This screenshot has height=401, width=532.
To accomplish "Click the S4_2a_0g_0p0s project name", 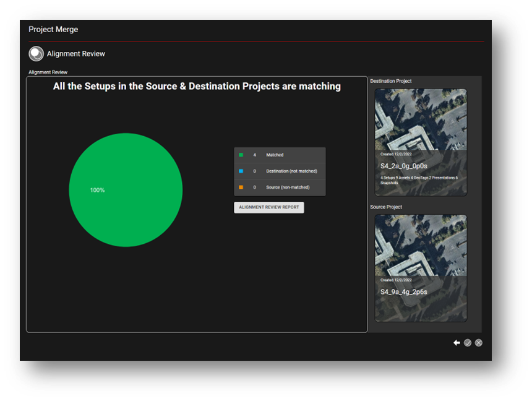I will tap(403, 166).
